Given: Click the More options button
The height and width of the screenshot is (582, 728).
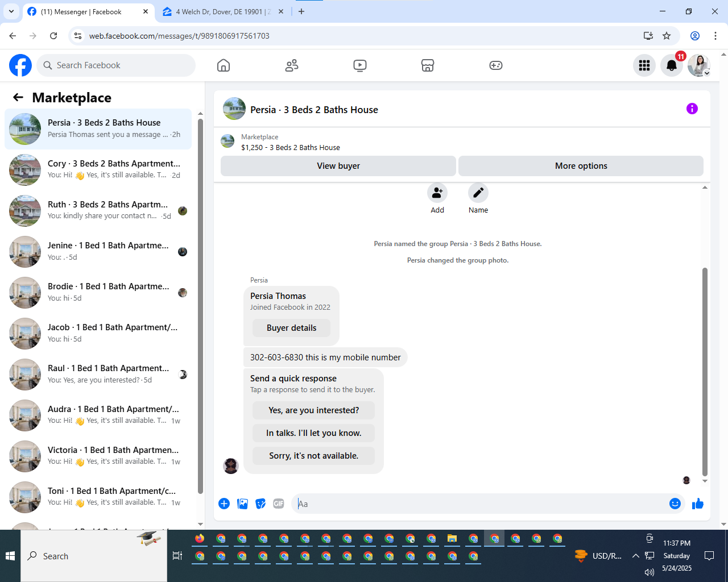Looking at the screenshot, I should [581, 166].
